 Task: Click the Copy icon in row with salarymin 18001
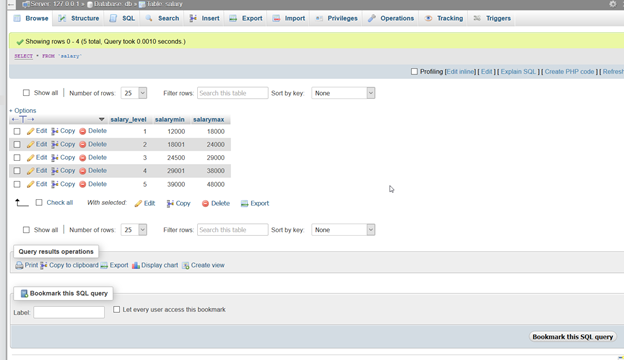pyautogui.click(x=55, y=144)
